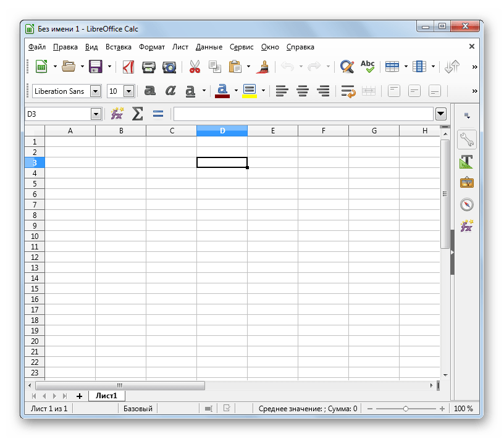Screen dimensions: 504x439
Task: Select column F header
Action: (324, 131)
